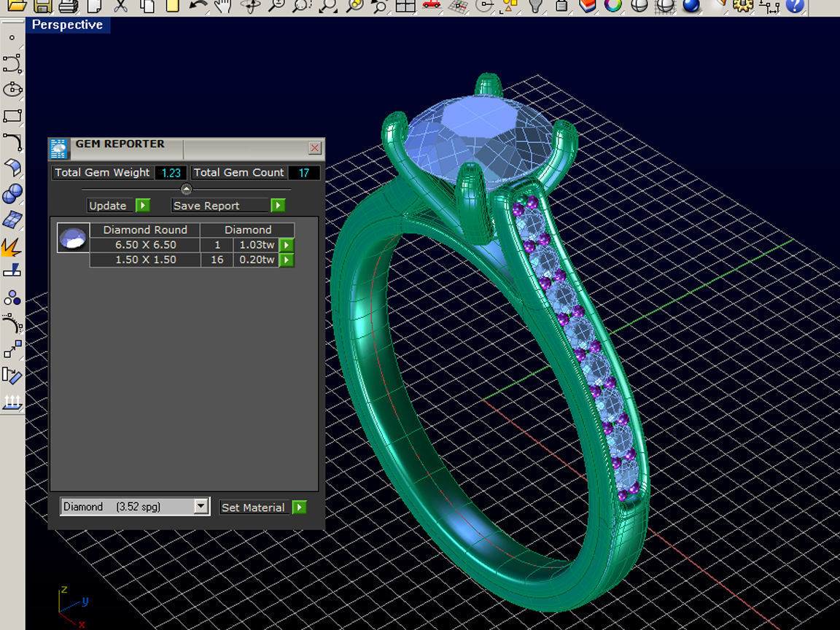Click the Edit Points On curve icon
The image size is (840, 630).
(12, 324)
